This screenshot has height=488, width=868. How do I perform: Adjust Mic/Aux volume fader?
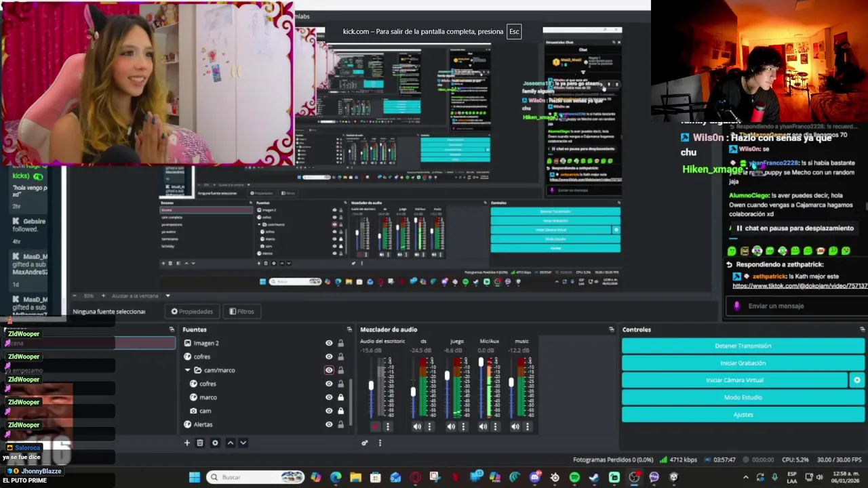click(481, 363)
